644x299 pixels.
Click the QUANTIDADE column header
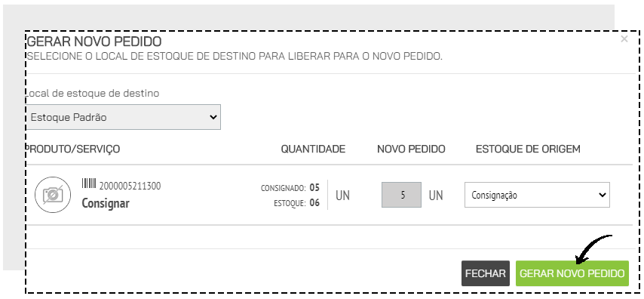click(313, 149)
